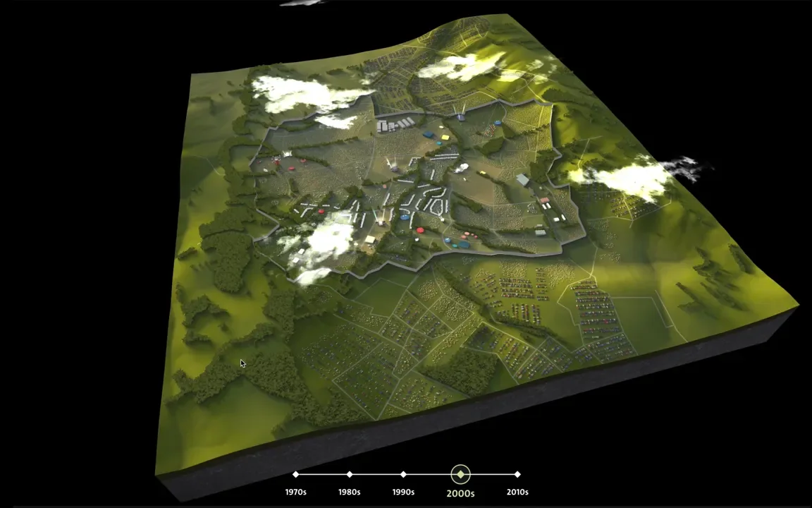Image resolution: width=812 pixels, height=508 pixels.
Task: Choose the 1990s point on timeline
Action: pos(403,474)
